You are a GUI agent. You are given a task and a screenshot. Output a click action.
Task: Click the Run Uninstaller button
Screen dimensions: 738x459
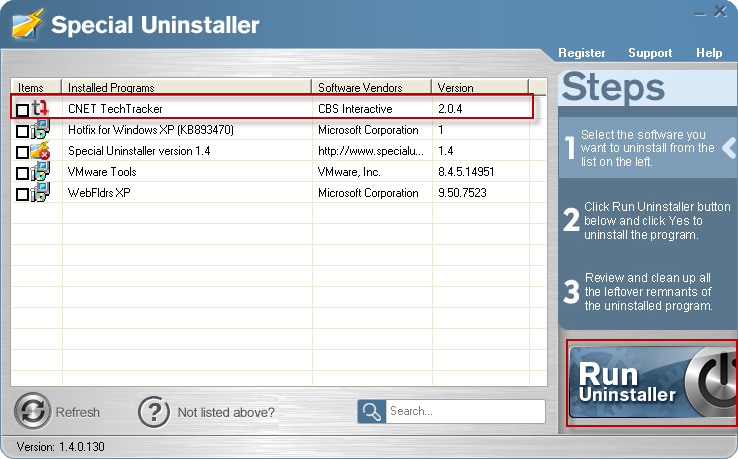[652, 382]
